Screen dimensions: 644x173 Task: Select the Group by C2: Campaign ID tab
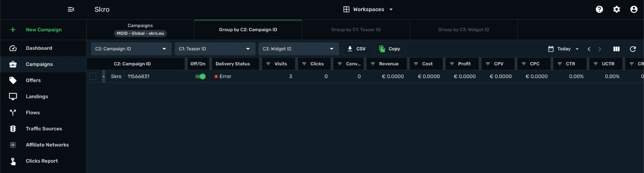point(248,30)
